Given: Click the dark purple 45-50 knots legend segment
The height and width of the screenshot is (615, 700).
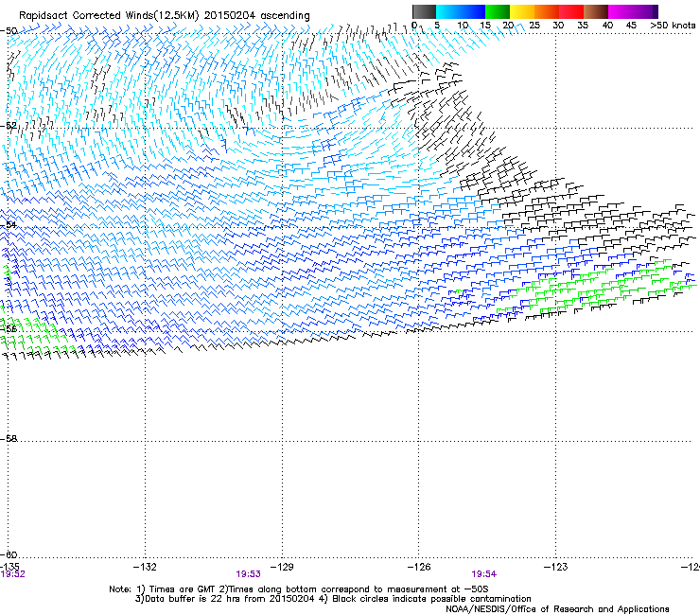Looking at the screenshot, I should (645, 11).
